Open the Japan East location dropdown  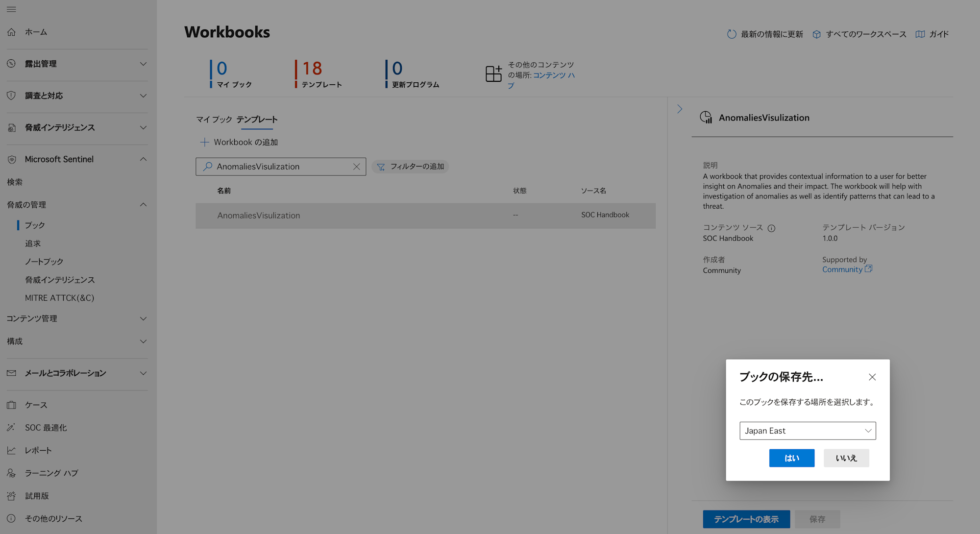pos(808,431)
